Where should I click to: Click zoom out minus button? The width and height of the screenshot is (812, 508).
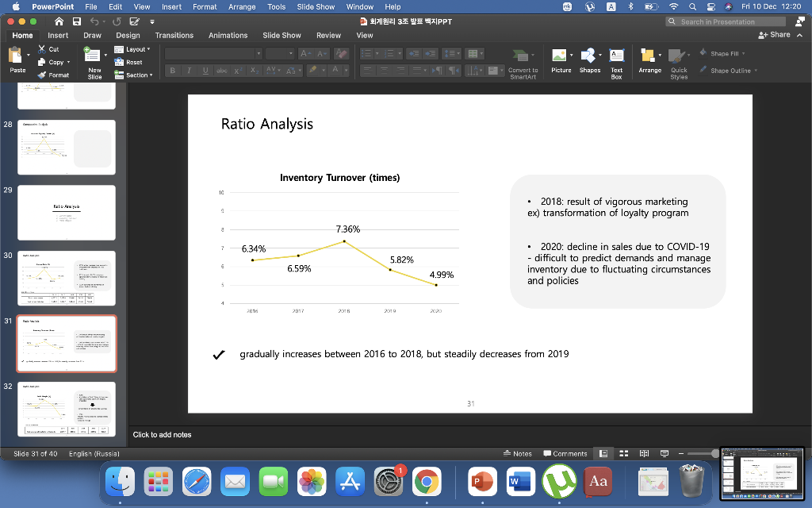click(x=681, y=453)
